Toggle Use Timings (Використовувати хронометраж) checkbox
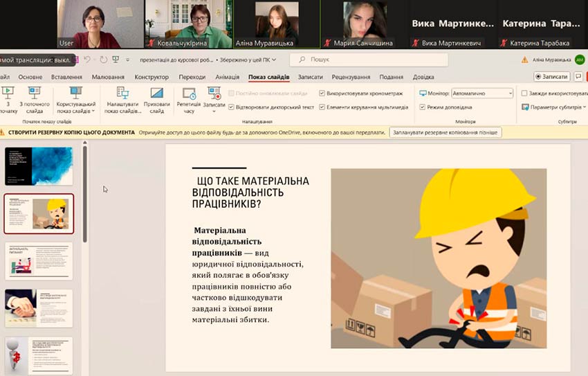 tap(322, 93)
